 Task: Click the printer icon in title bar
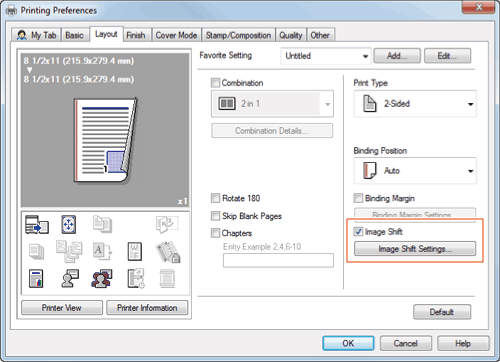(x=11, y=10)
